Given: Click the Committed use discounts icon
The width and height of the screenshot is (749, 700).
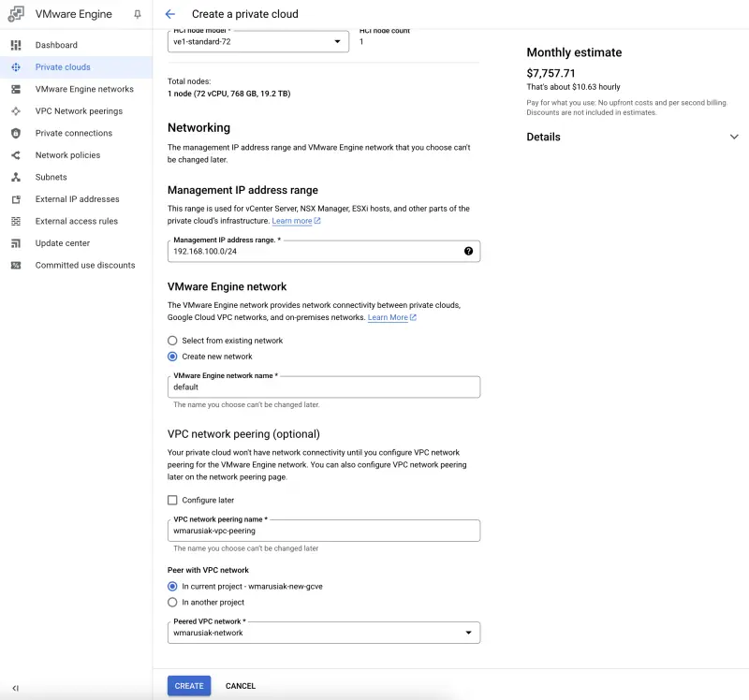Looking at the screenshot, I should pyautogui.click(x=16, y=265).
